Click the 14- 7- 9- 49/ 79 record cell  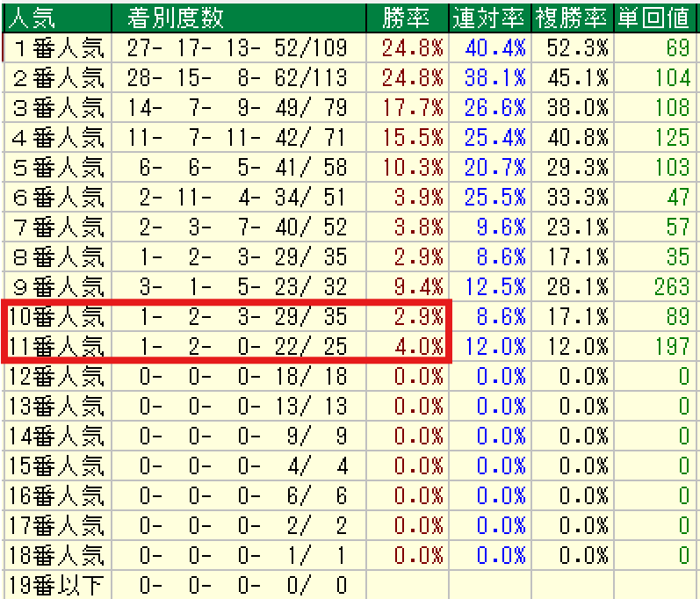tap(239, 107)
